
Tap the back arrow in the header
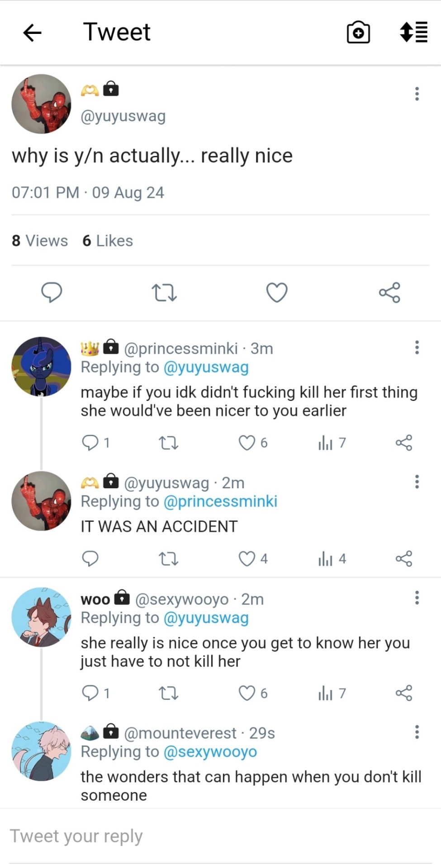pos(32,33)
